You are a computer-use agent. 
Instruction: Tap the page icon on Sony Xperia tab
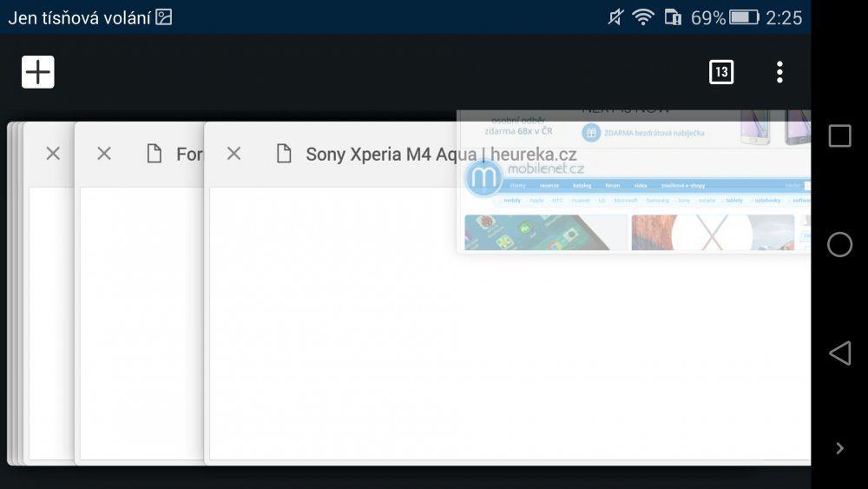(x=283, y=154)
